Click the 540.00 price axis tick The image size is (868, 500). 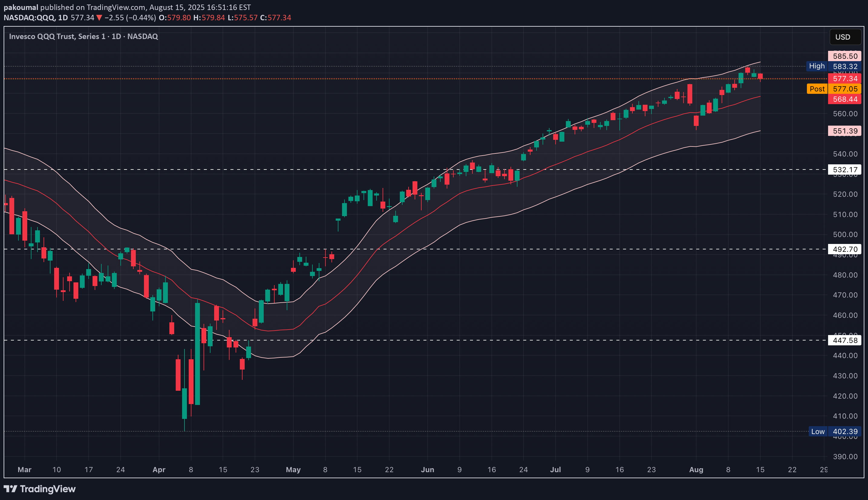(845, 154)
